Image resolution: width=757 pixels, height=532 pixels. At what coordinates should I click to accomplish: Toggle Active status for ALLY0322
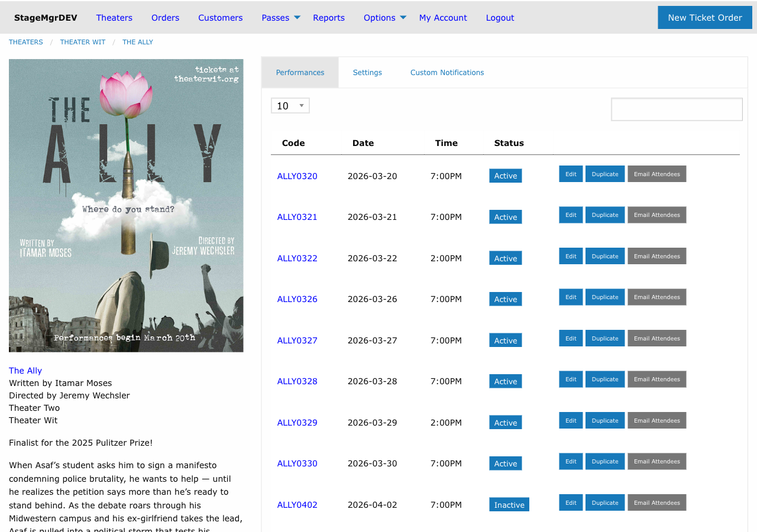click(x=506, y=258)
